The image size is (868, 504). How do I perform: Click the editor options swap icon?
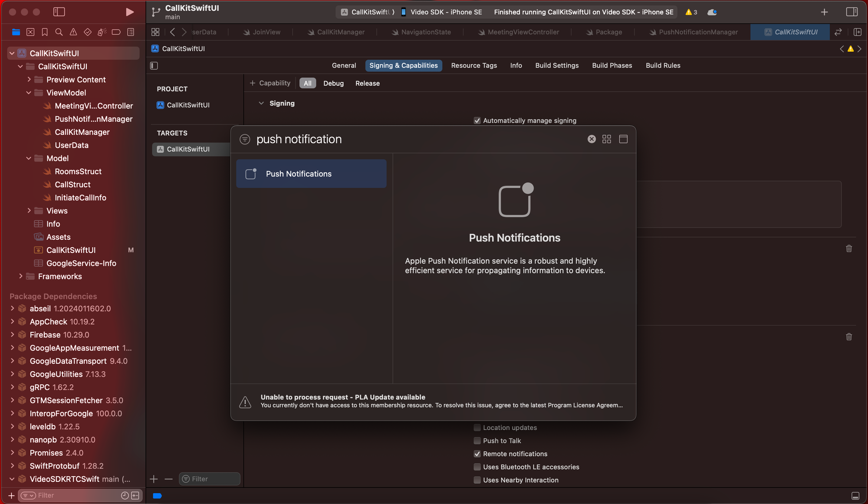coord(838,32)
